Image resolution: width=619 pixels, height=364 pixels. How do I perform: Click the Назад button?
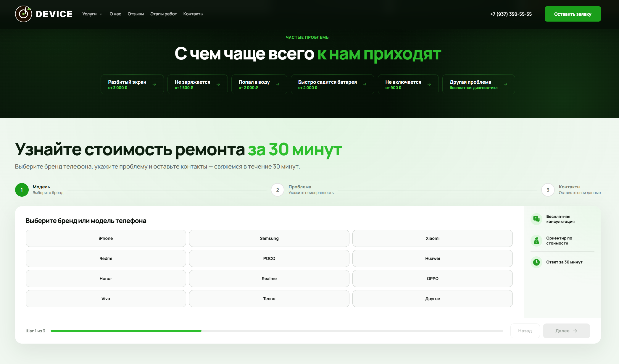[525, 331]
